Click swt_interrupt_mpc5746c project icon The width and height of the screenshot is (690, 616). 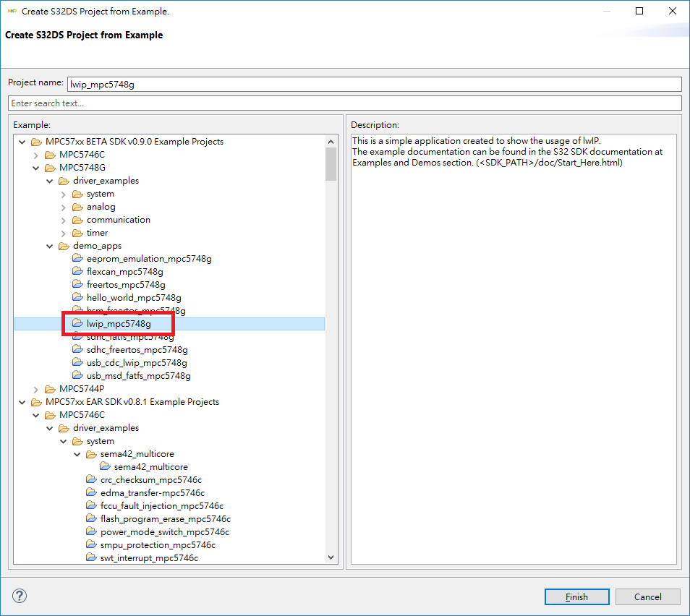click(x=92, y=557)
